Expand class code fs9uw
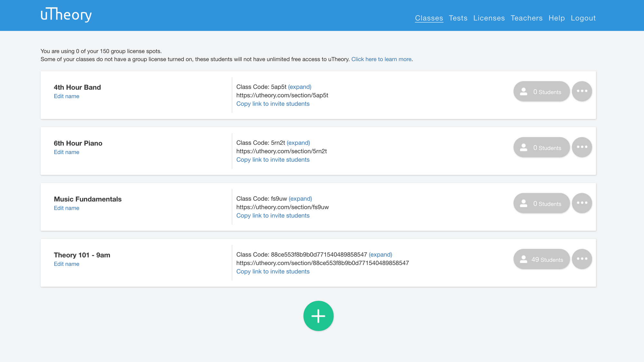 coord(300,199)
